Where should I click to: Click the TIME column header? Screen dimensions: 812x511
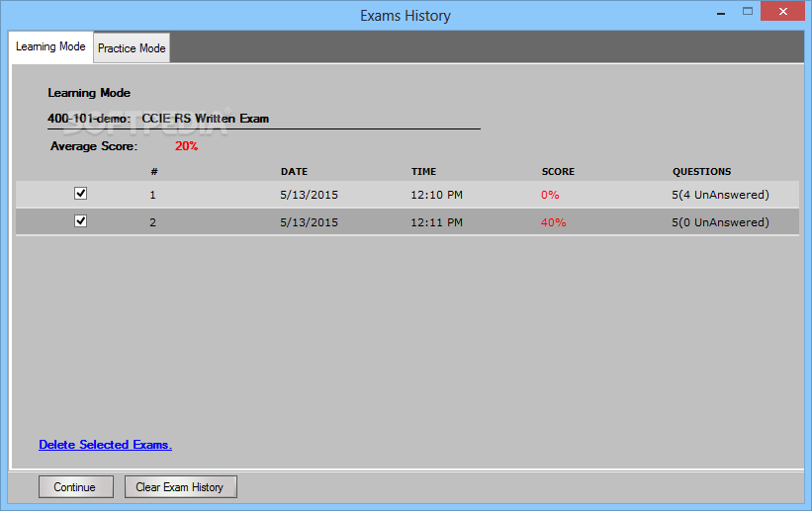coord(423,172)
